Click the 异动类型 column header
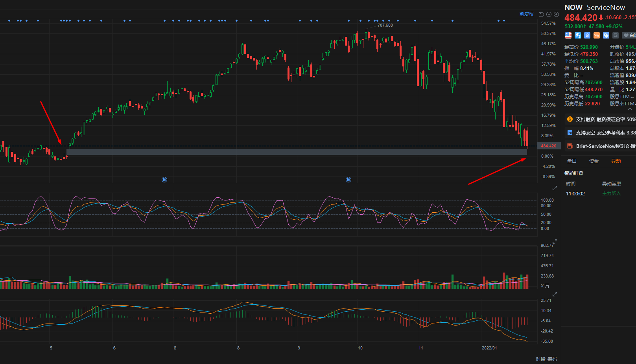The height and width of the screenshot is (364, 636). (612, 184)
